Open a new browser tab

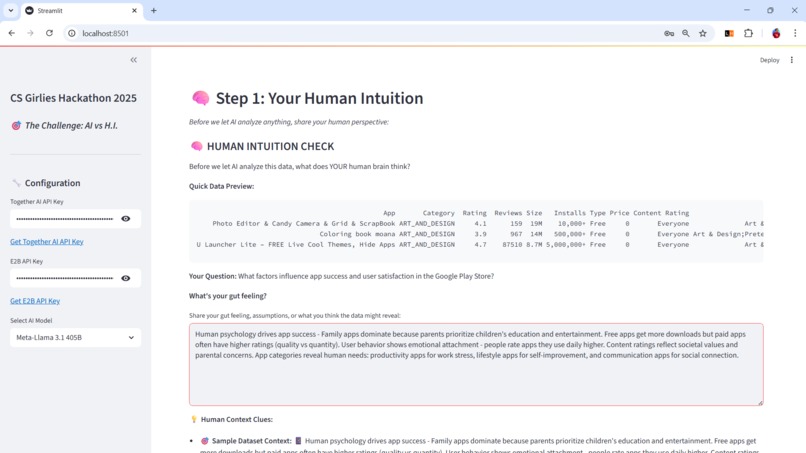click(154, 10)
